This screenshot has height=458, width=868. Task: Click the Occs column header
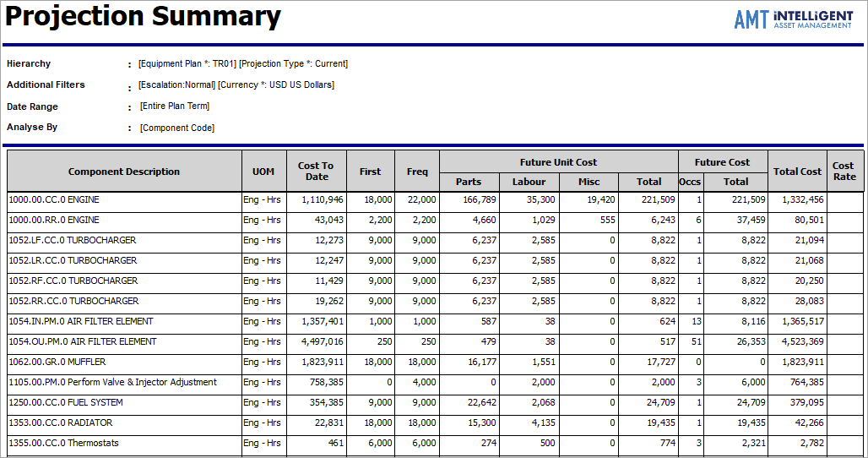pyautogui.click(x=690, y=182)
